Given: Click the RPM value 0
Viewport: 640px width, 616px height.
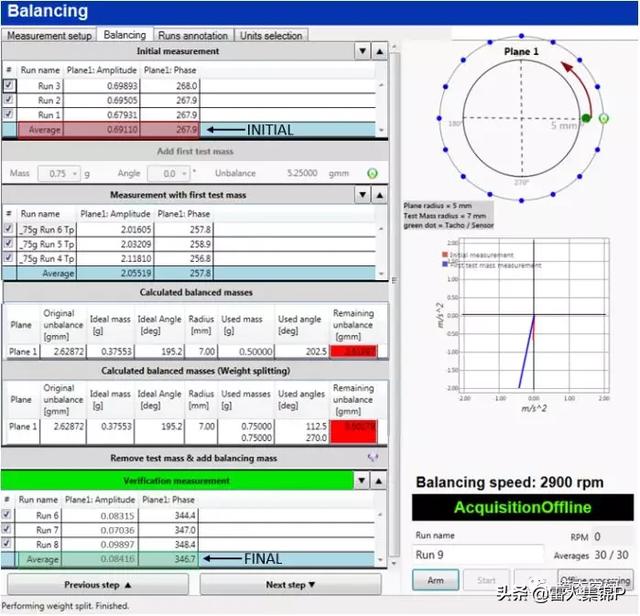Looking at the screenshot, I should (x=597, y=536).
